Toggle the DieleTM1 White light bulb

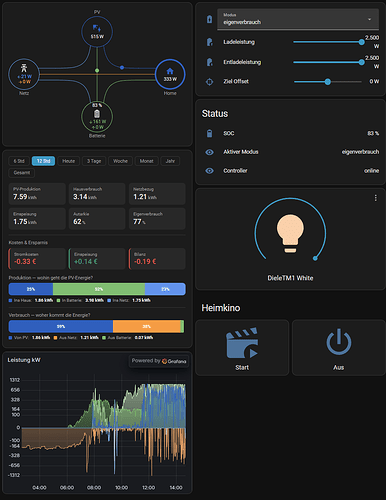coord(290,234)
